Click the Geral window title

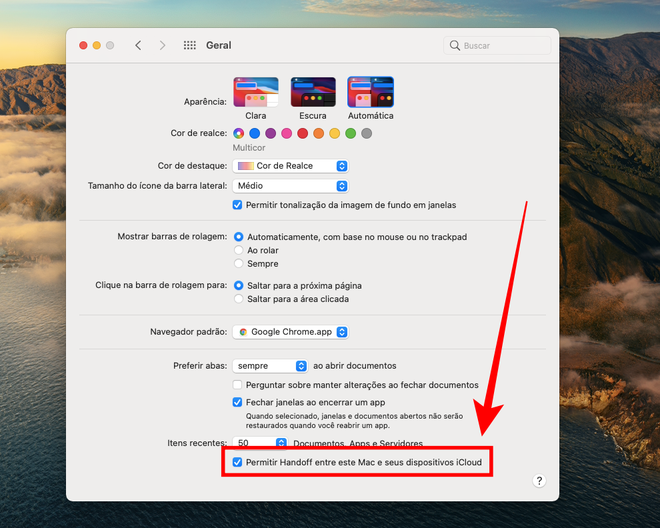click(x=218, y=45)
